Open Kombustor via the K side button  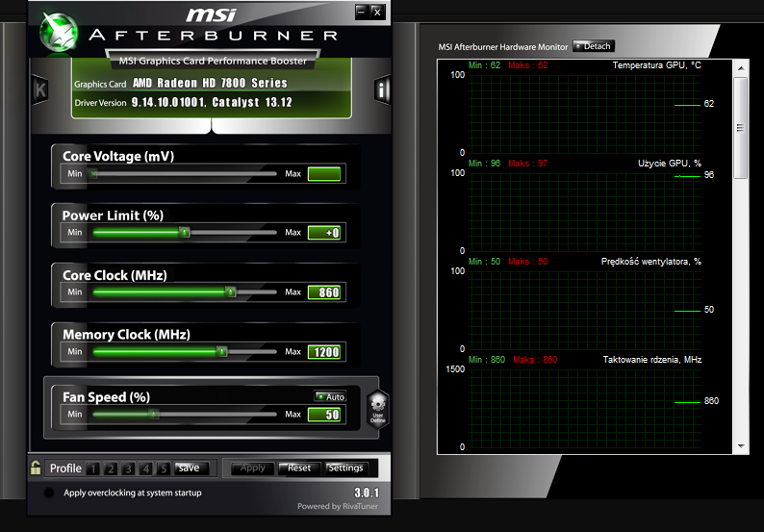[x=40, y=89]
